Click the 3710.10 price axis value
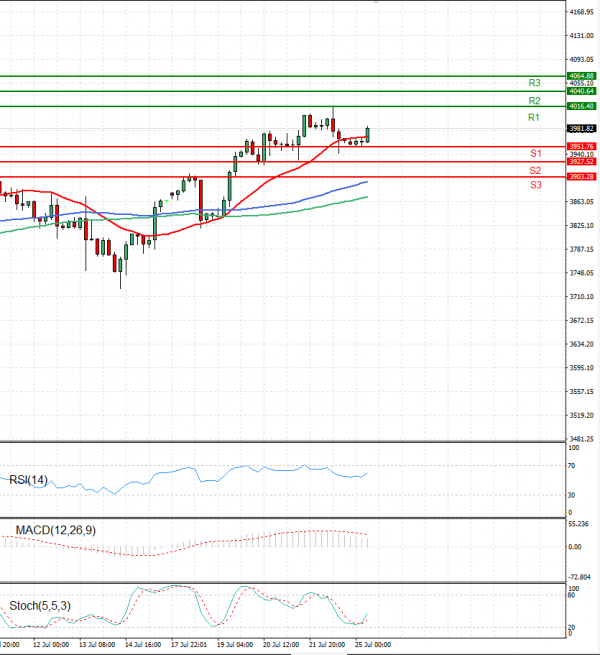This screenshot has height=655, width=600. coord(582,297)
